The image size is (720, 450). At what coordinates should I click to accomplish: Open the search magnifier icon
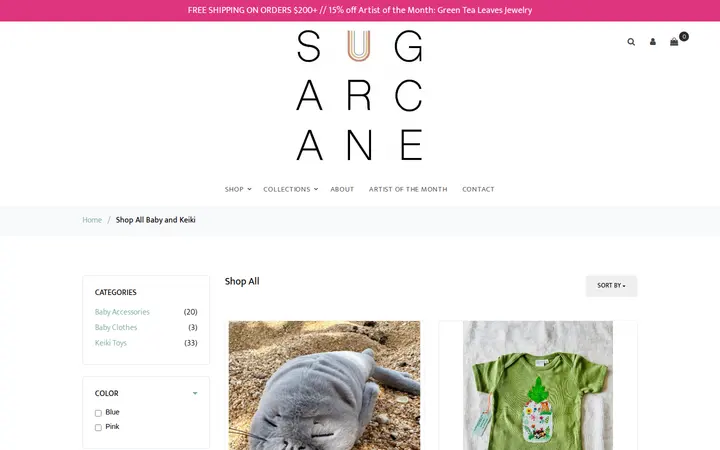click(631, 42)
